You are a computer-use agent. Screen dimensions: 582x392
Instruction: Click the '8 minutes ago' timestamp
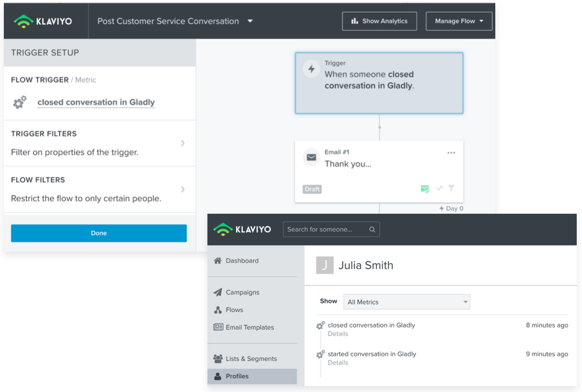[x=547, y=325]
